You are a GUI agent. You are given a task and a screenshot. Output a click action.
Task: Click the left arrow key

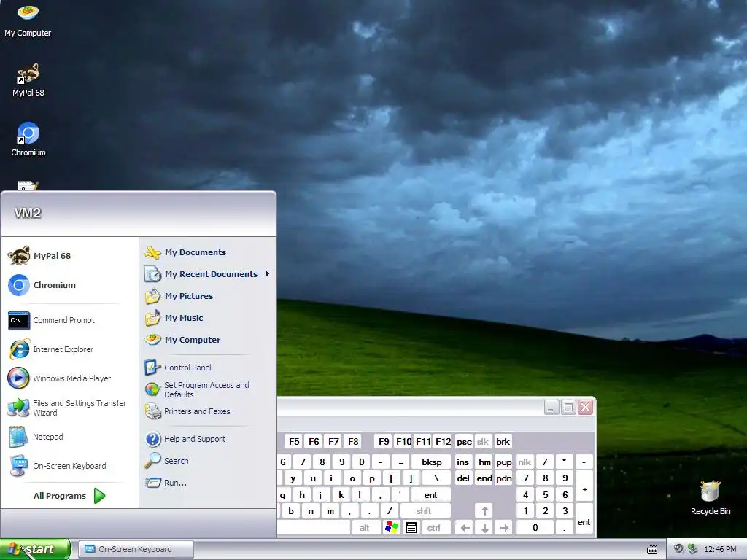tap(465, 527)
